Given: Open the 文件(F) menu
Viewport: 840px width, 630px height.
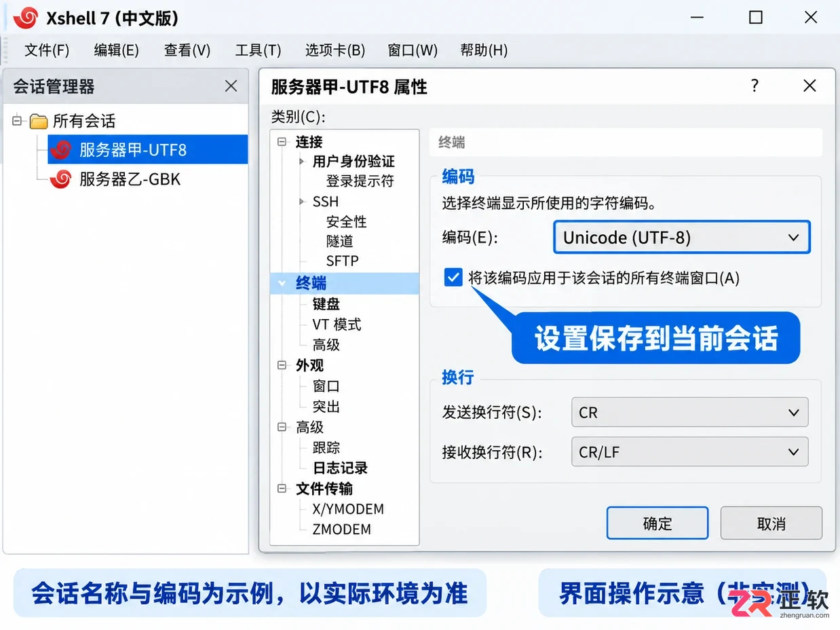Looking at the screenshot, I should (47, 50).
